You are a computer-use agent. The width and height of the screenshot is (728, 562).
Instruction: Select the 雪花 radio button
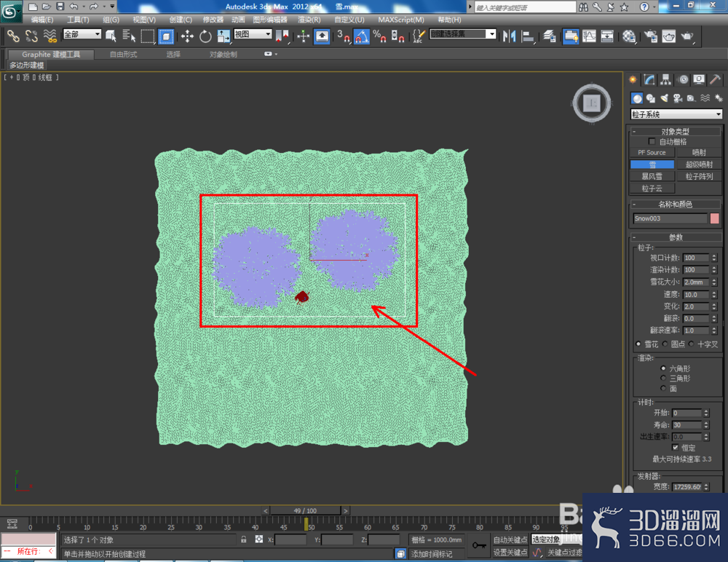638,344
